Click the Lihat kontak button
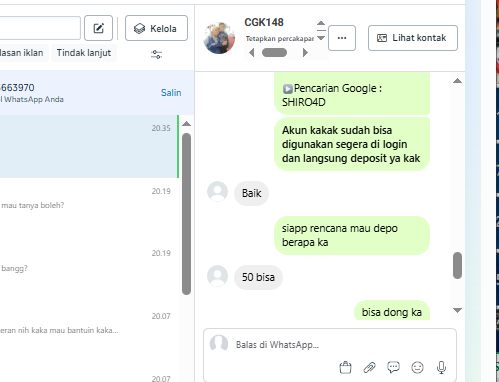The image size is (499, 382). click(413, 38)
